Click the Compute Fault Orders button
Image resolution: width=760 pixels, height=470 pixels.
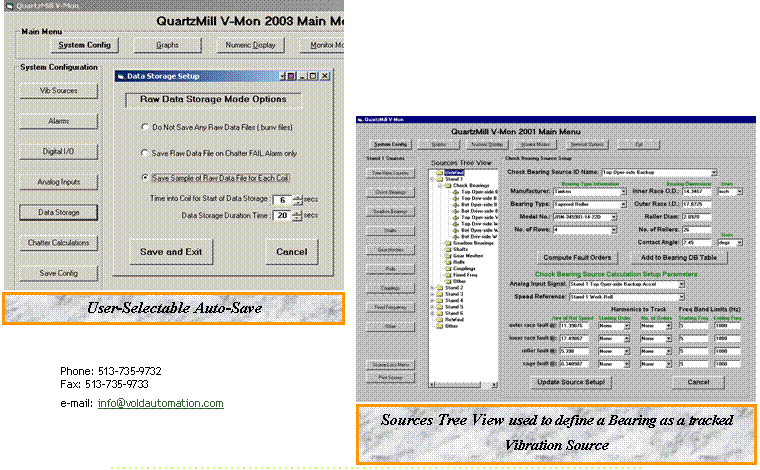click(x=577, y=258)
